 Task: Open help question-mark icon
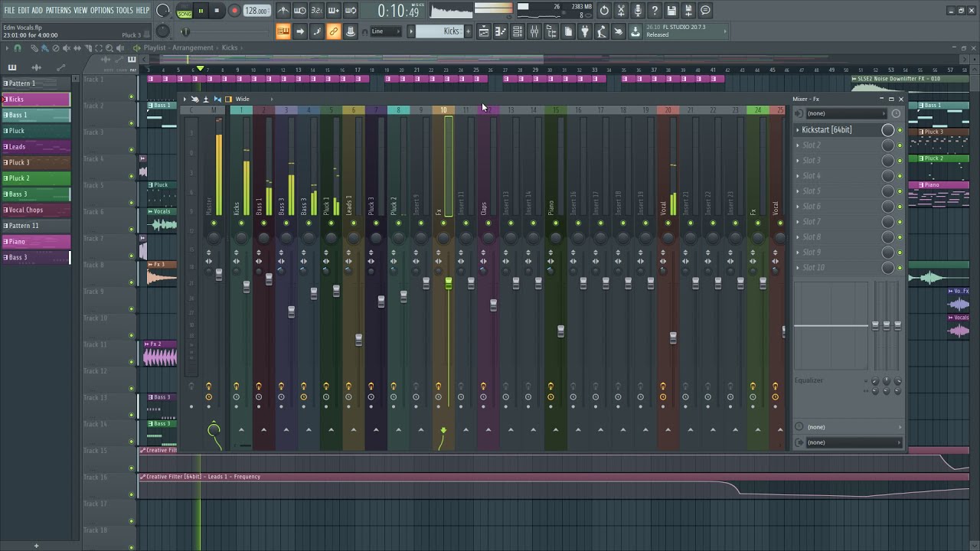[x=654, y=11]
